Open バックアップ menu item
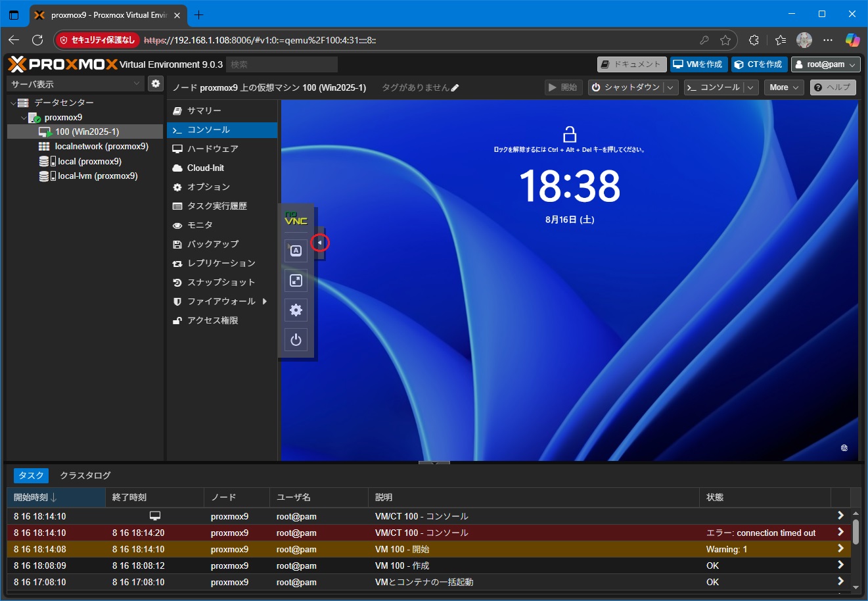Viewport: 868px width, 601px height. [x=222, y=244]
